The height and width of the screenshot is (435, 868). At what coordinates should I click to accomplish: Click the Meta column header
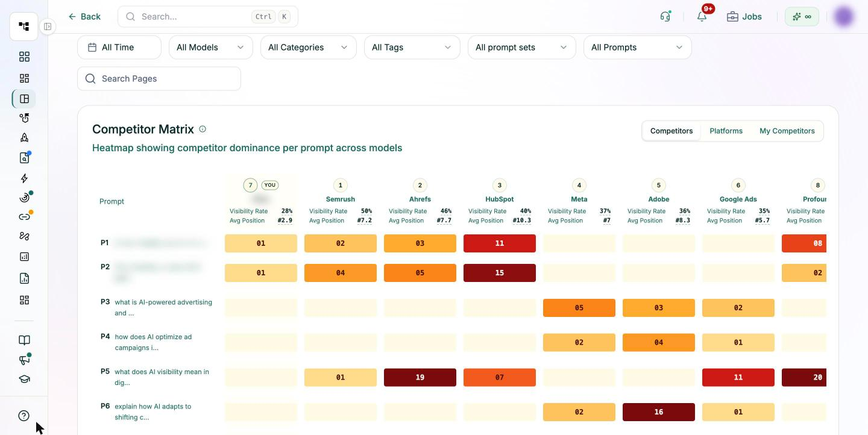(x=579, y=199)
